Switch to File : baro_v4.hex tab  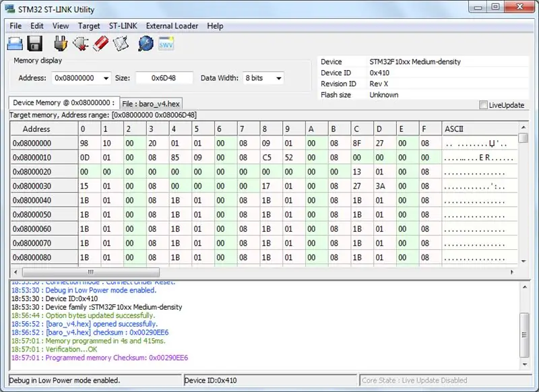(x=151, y=104)
